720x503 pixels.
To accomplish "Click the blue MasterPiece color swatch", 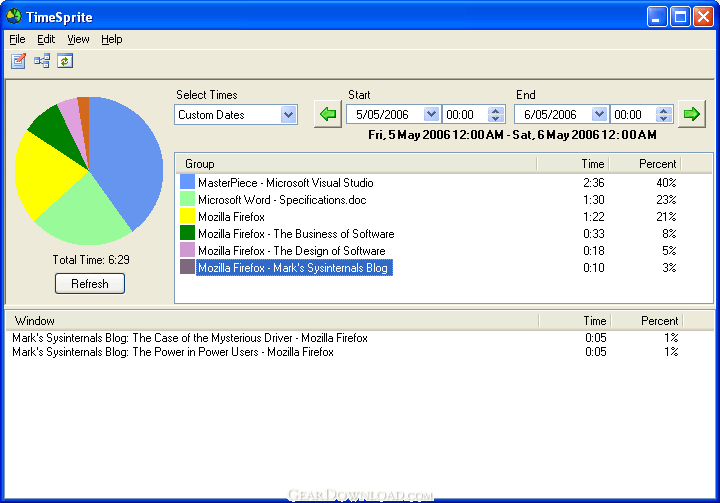I will point(187,182).
